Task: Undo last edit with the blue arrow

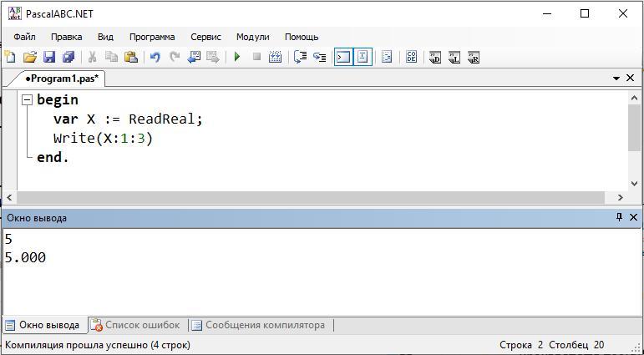Action: (155, 57)
